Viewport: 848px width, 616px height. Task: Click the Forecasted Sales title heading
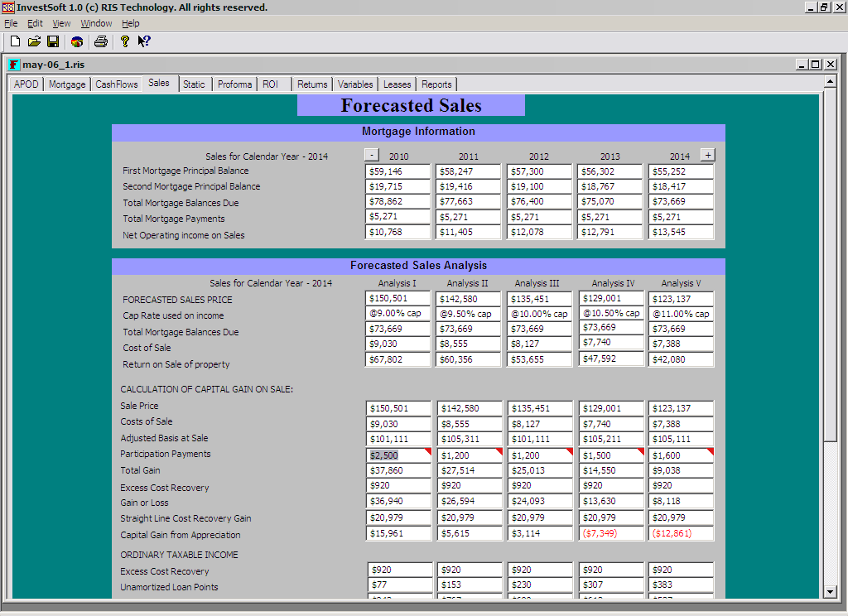tap(411, 105)
